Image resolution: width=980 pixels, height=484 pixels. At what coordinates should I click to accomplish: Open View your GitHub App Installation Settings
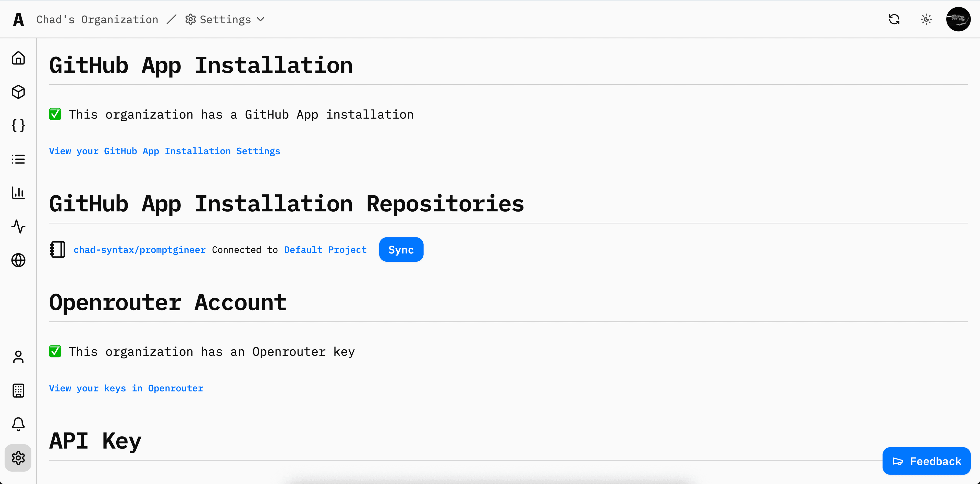pos(164,151)
